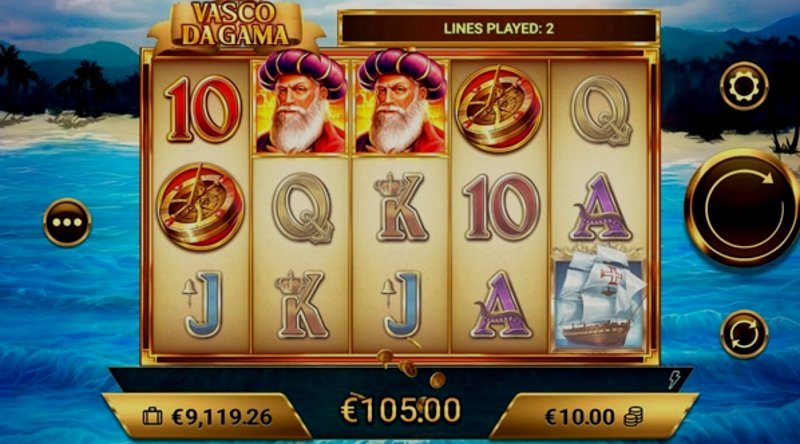
Task: Click the right Vasco da Gama portrait symbol
Action: tap(401, 103)
